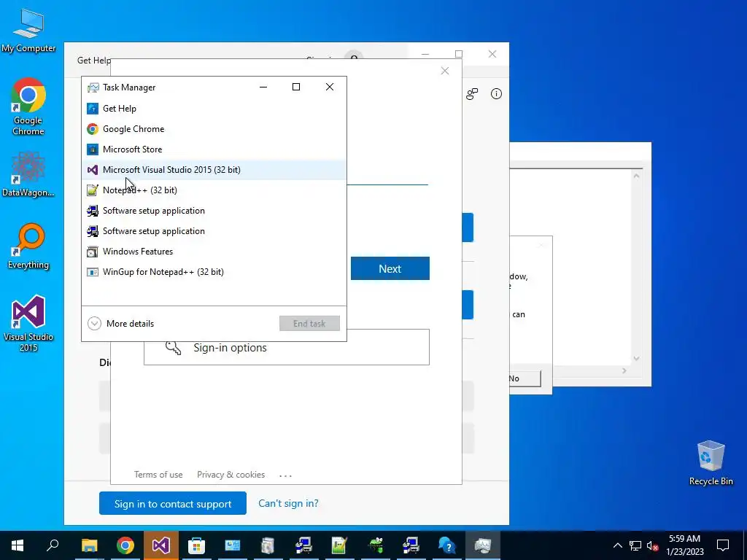Switch to Visual Studio on the taskbar
This screenshot has height=560, width=747.
(161, 545)
